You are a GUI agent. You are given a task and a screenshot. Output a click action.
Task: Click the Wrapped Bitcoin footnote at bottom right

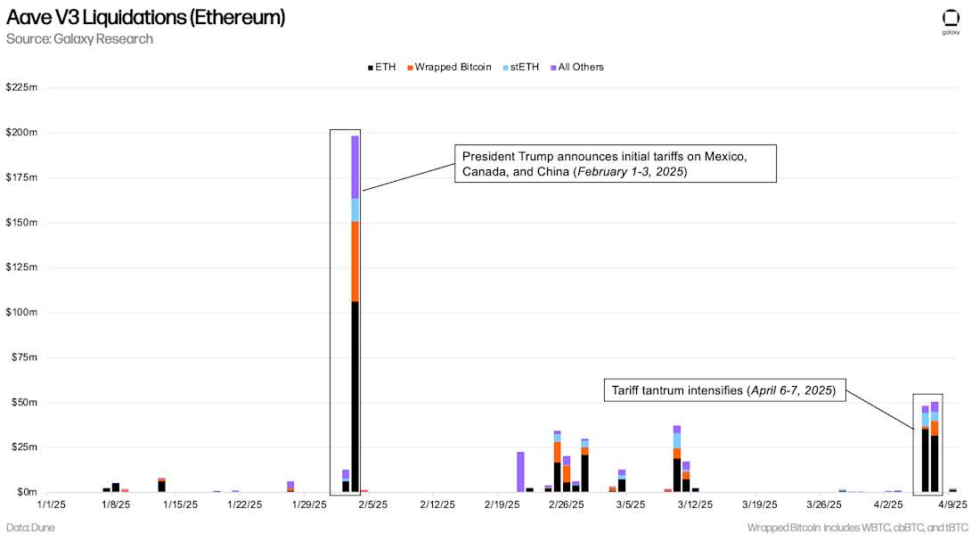[859, 528]
